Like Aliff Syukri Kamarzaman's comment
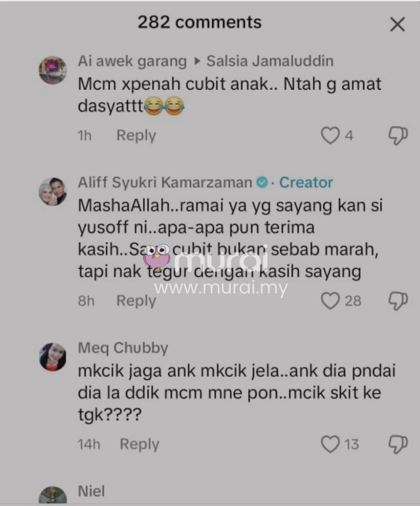 tap(330, 301)
